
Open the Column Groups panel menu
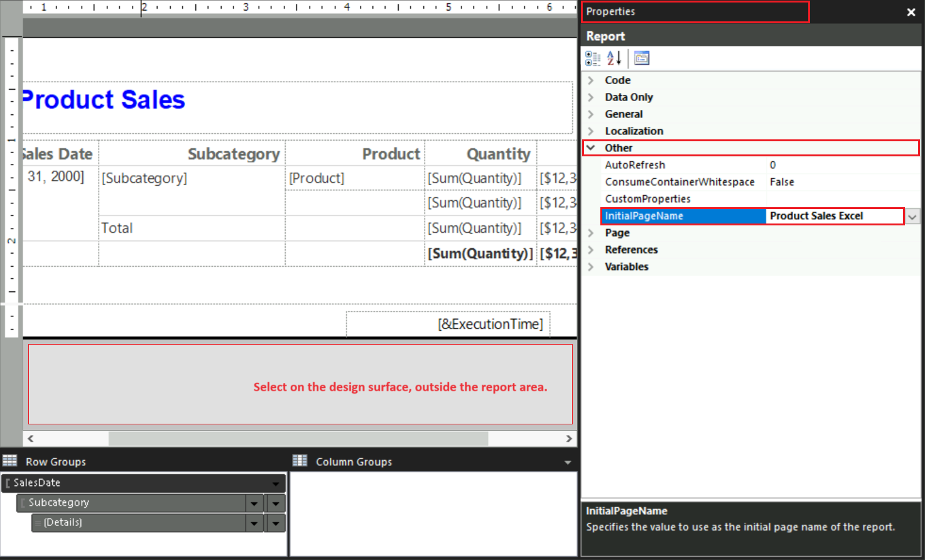568,461
